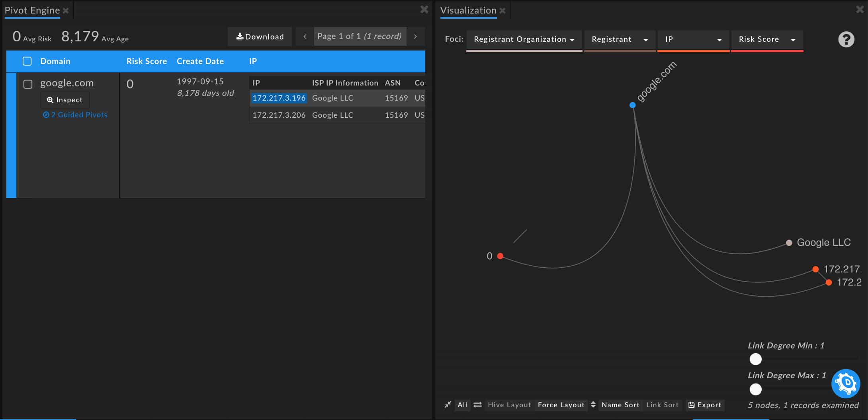The image size is (868, 420).
Task: Click the 0 Avg Risk statistic
Action: click(32, 37)
